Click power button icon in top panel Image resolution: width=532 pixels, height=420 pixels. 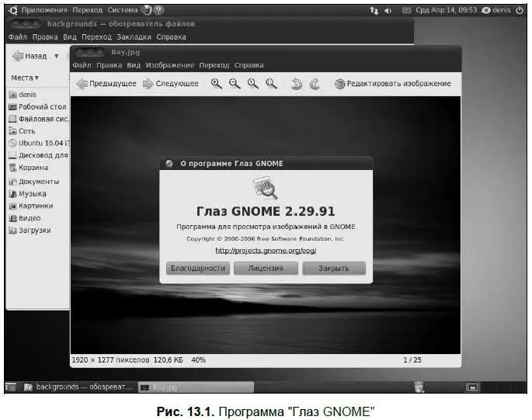(520, 10)
